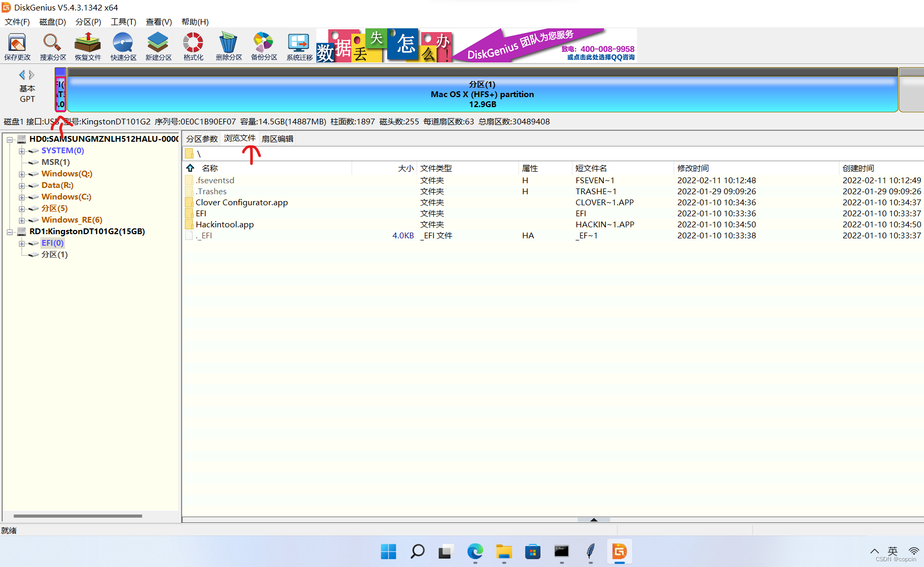Open Task View in the taskbar

445,552
